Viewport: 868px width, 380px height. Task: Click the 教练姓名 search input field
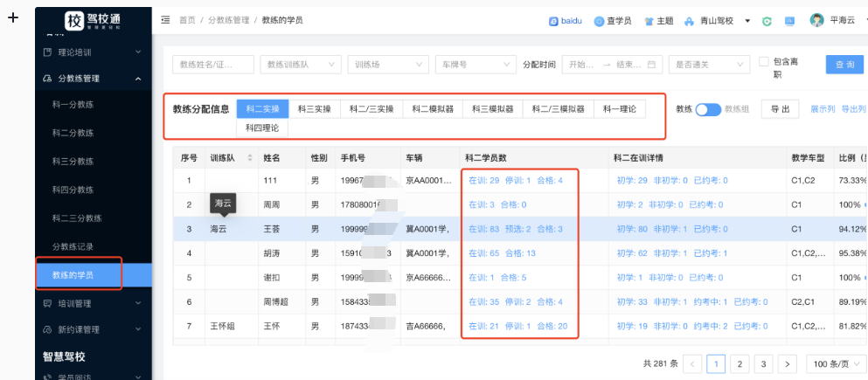pyautogui.click(x=213, y=65)
